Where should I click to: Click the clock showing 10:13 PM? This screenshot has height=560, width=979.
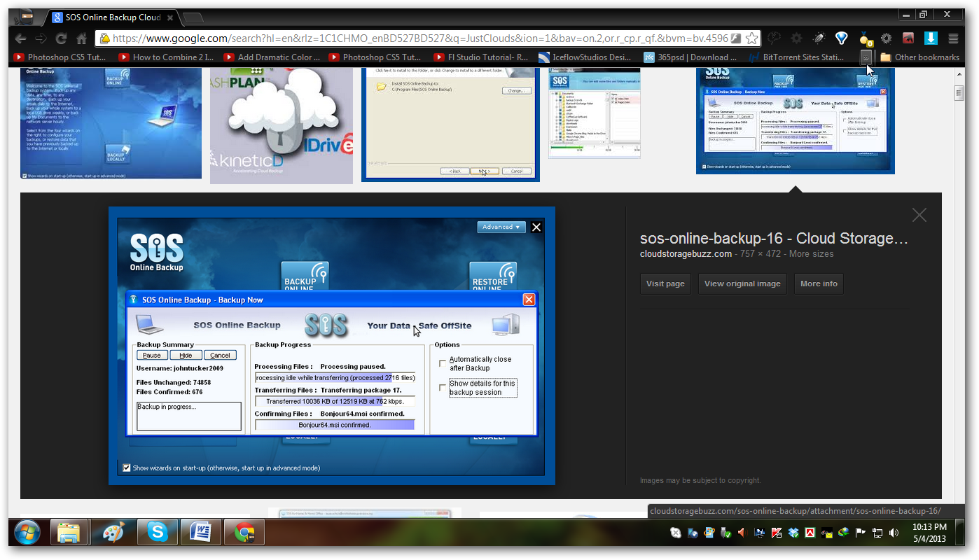pos(929,533)
